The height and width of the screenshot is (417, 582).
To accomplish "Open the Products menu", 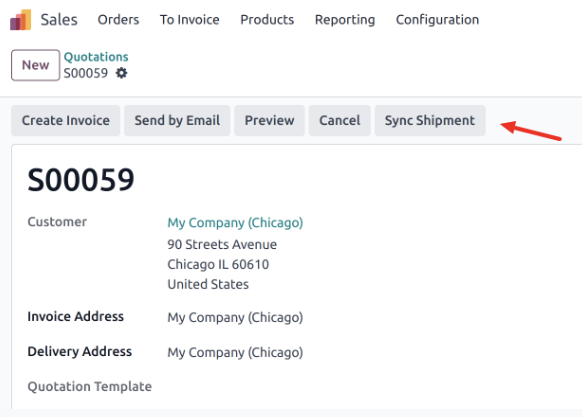I will click(267, 20).
